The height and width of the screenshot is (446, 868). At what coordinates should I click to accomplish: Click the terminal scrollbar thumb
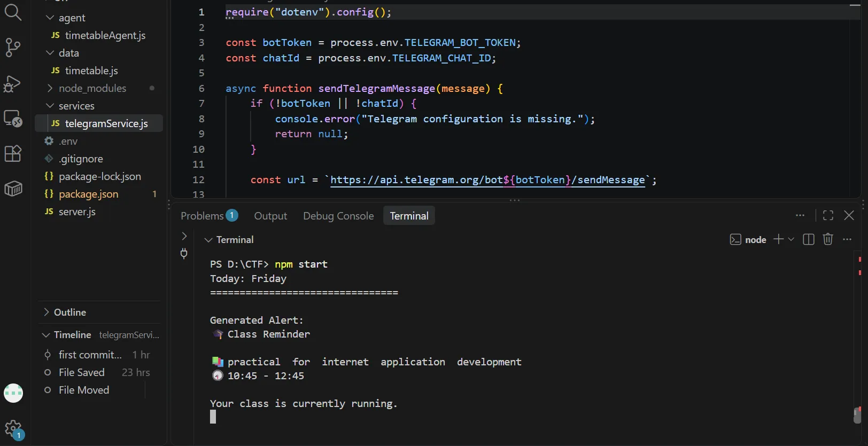point(857,415)
